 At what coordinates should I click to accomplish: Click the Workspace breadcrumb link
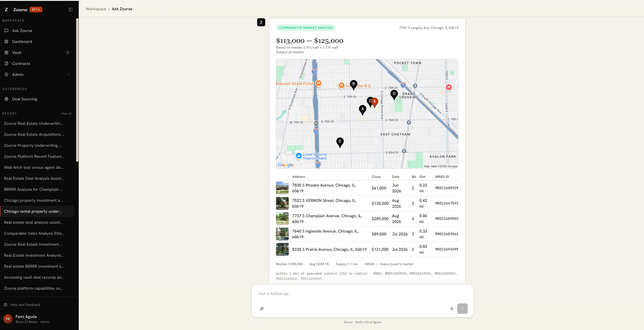[x=96, y=9]
